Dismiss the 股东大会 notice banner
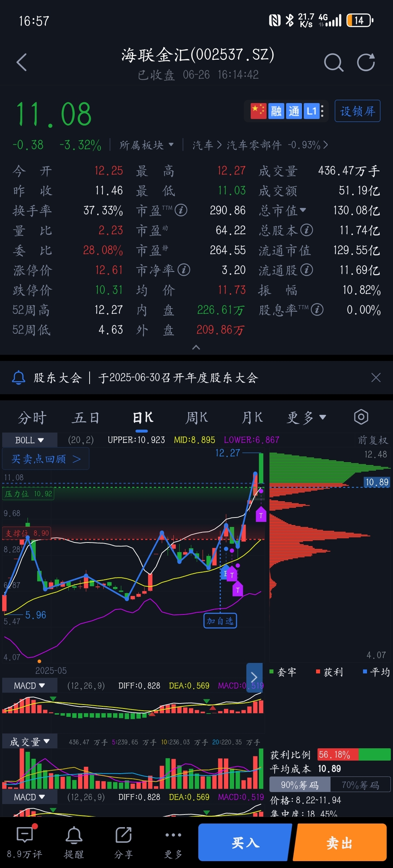This screenshot has height=868, width=393. pos(376,378)
